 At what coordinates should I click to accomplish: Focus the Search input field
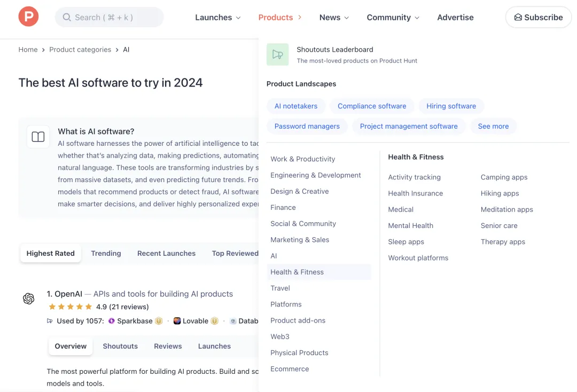[x=110, y=17]
